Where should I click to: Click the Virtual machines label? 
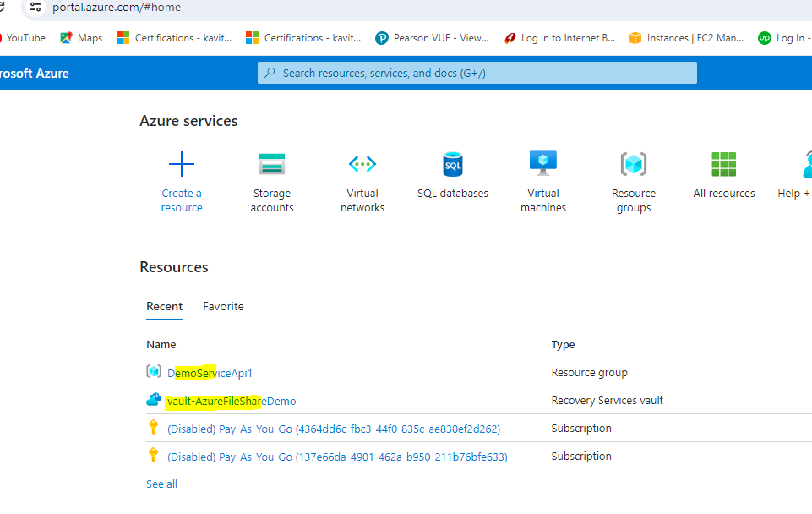coord(543,200)
